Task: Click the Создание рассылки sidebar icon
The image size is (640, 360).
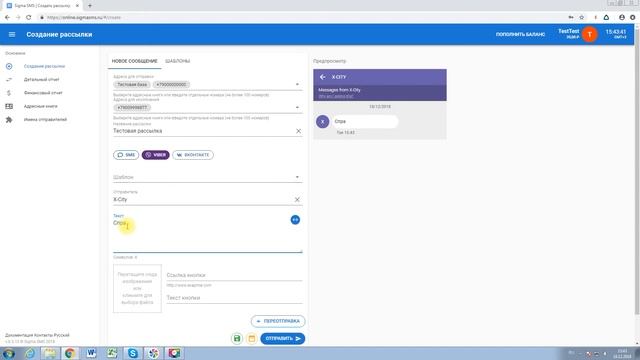Action: [x=9, y=66]
